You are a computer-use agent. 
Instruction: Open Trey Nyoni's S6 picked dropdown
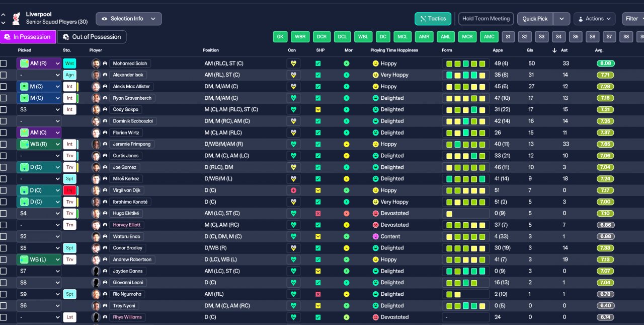tap(39, 305)
